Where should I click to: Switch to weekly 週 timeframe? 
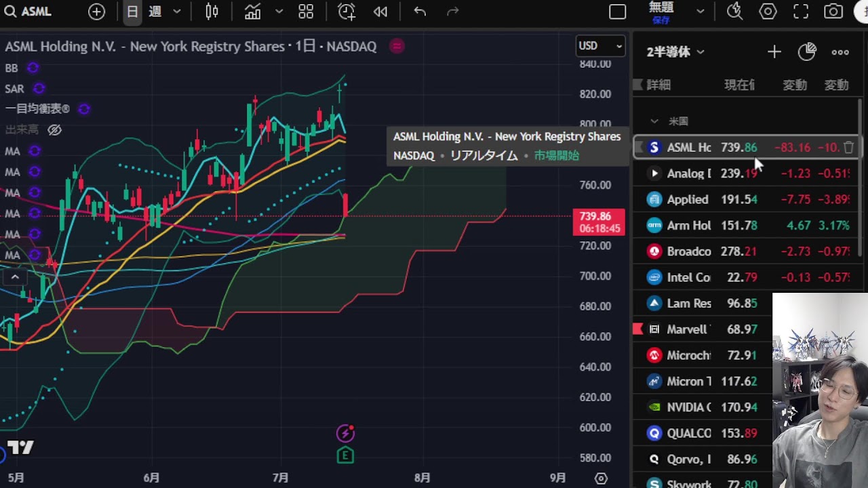pyautogui.click(x=155, y=12)
